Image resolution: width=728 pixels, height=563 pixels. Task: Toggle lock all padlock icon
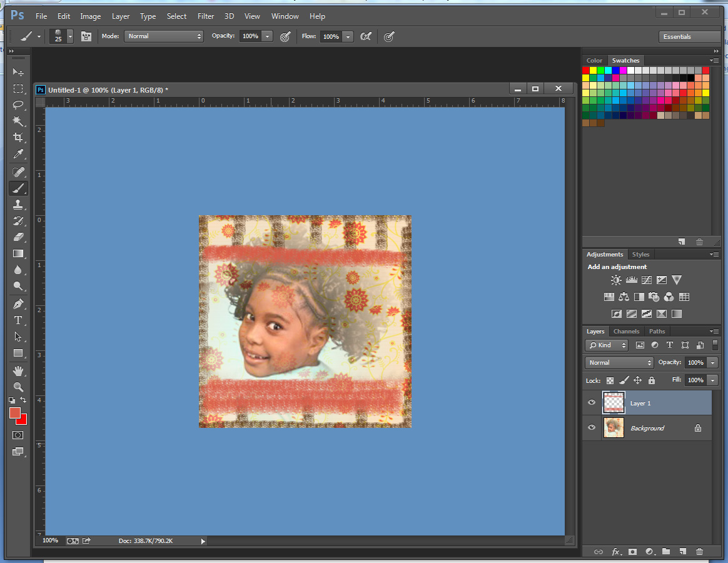652,380
